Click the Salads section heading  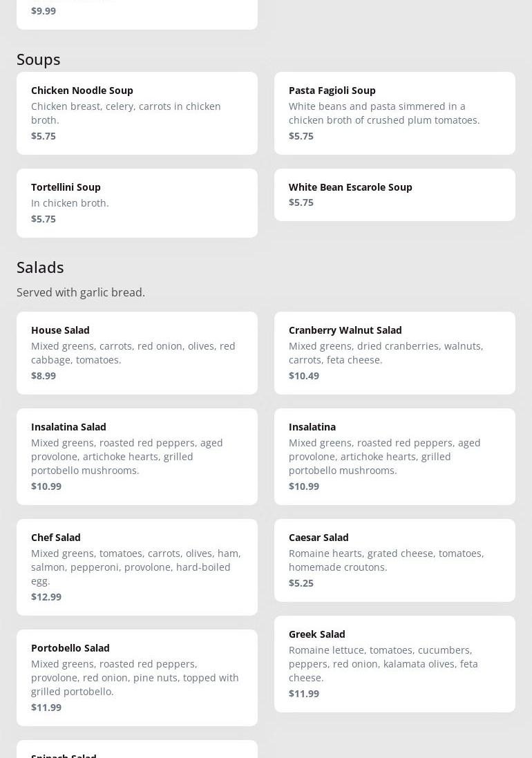[x=40, y=267]
